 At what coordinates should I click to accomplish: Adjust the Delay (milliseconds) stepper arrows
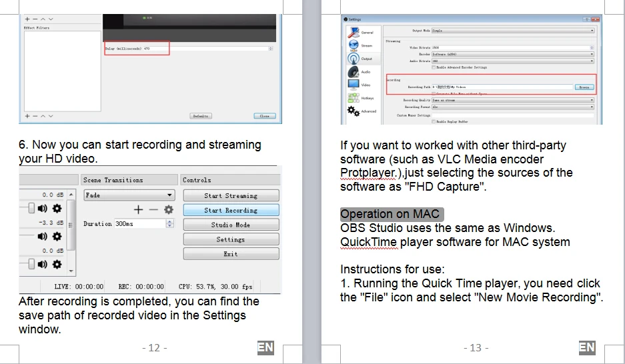coord(271,49)
